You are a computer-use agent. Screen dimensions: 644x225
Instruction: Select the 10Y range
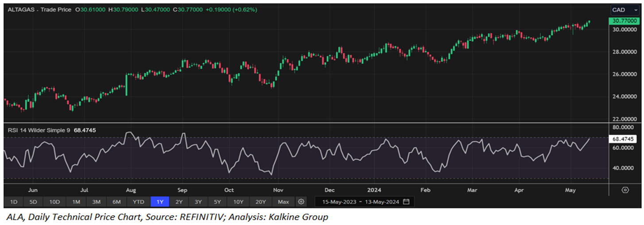pyautogui.click(x=238, y=202)
